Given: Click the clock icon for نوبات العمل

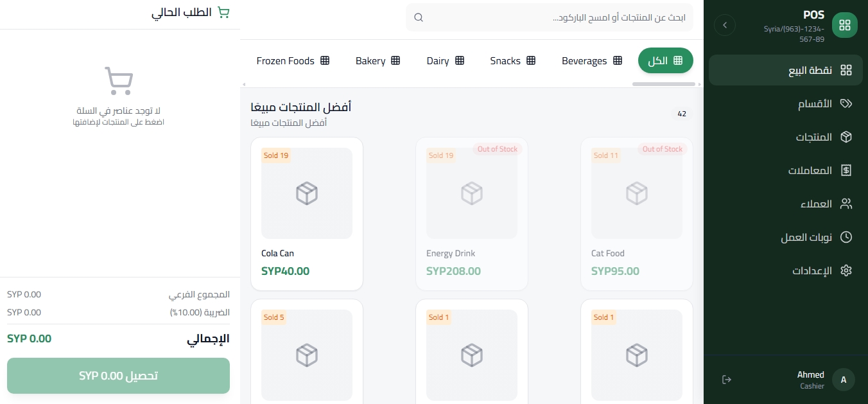Looking at the screenshot, I should pos(846,237).
